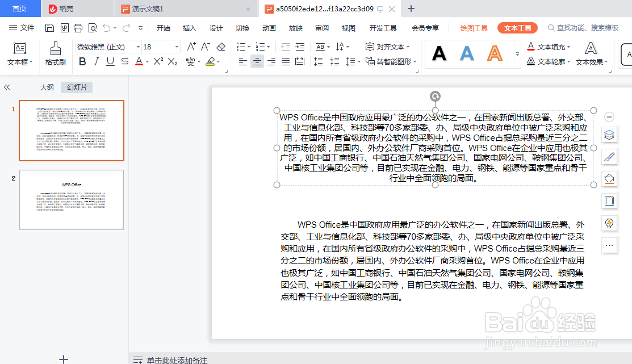This screenshot has width=632, height=364.
Task: Switch to 大纲 outline panel view
Action: [x=47, y=87]
